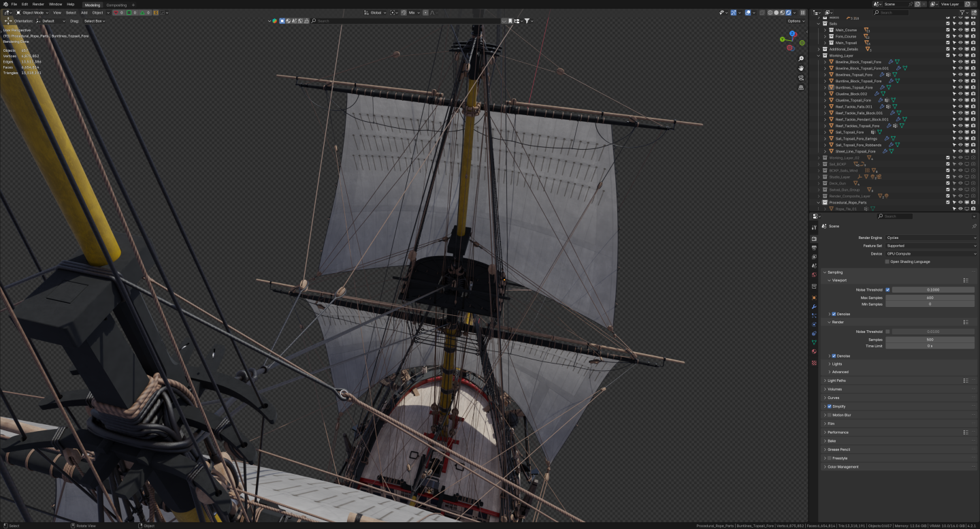Image resolution: width=980 pixels, height=529 pixels.
Task: Enable the Motion Blur checkbox
Action: coord(830,415)
